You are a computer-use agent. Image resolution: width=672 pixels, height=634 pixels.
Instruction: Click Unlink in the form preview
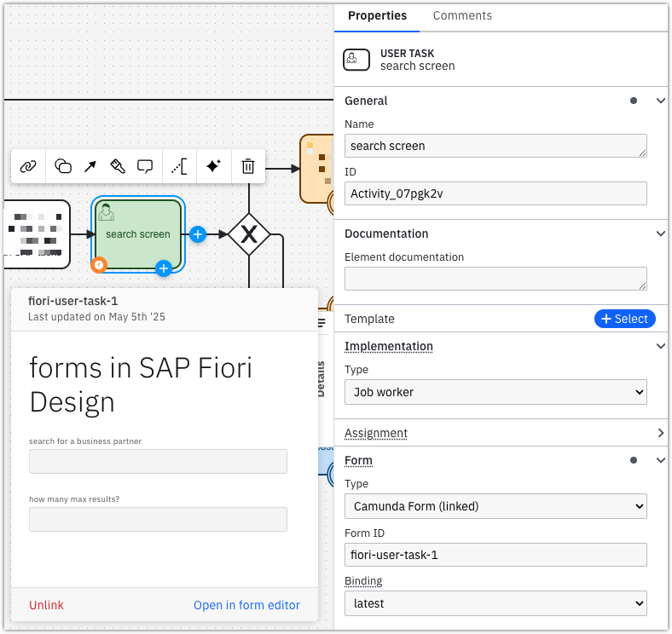[x=46, y=605]
